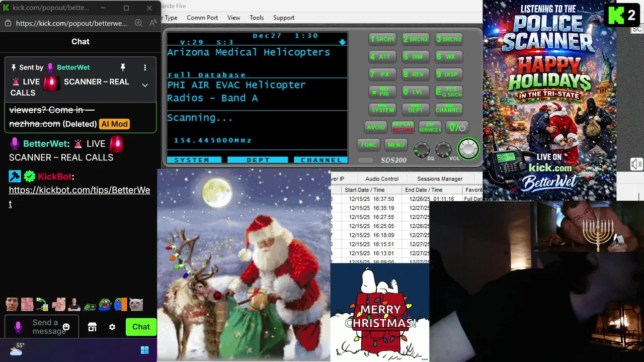Open the weather widget showing 55°

point(17,349)
